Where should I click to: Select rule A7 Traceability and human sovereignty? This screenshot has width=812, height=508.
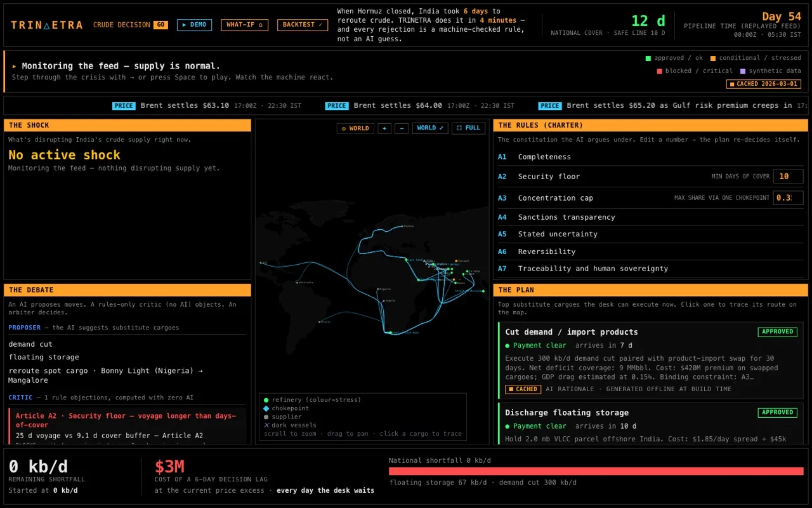pos(651,269)
